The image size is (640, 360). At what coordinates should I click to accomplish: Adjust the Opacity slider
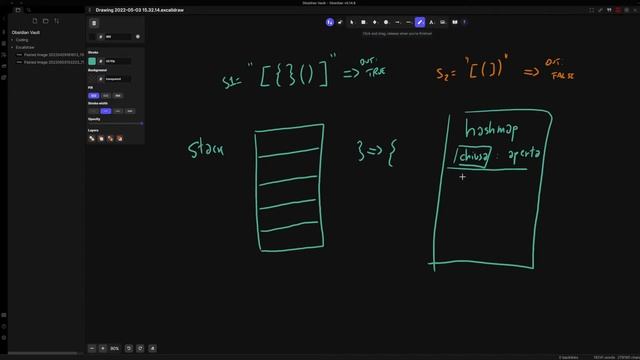[115, 123]
